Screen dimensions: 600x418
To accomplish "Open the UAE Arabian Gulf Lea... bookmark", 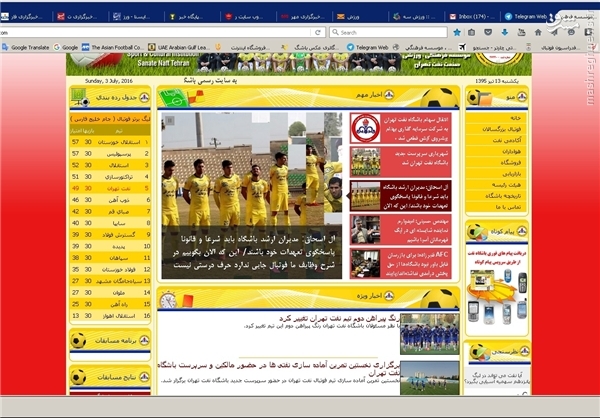I will point(179,47).
